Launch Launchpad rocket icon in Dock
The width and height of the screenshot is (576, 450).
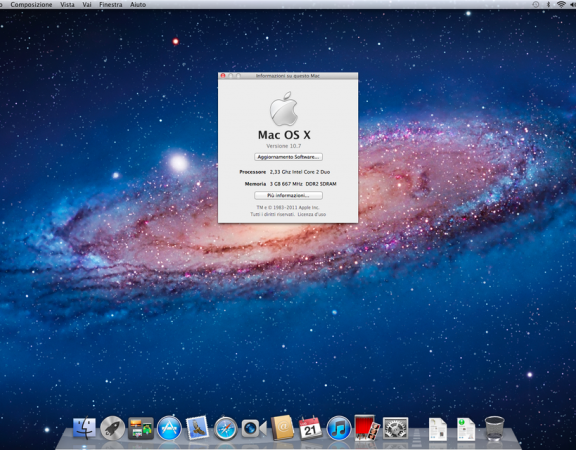click(x=112, y=428)
